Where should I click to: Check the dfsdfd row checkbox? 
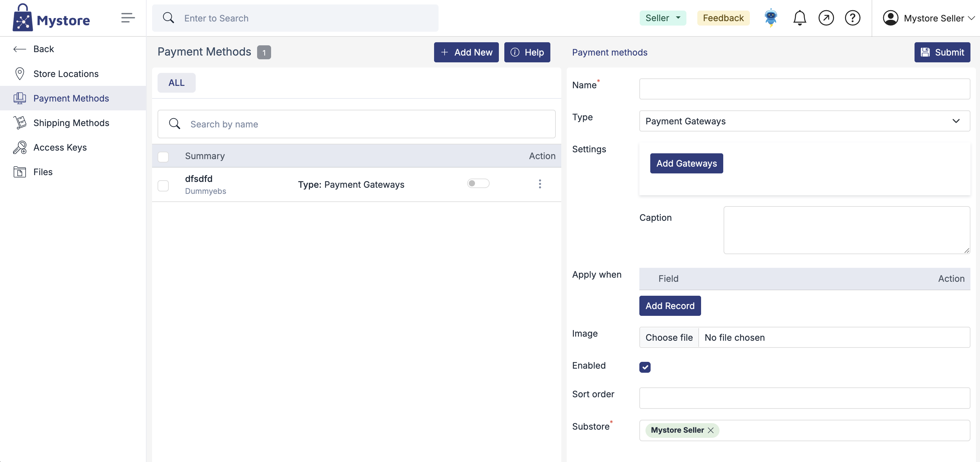163,186
